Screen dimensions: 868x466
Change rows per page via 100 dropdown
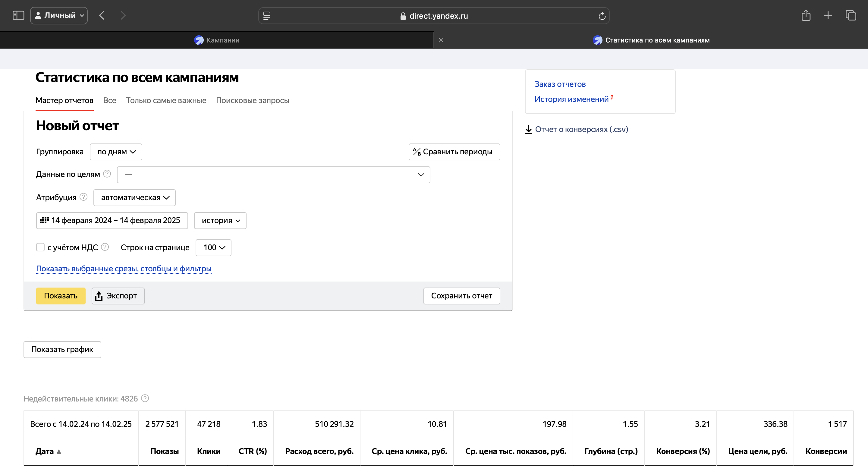coord(213,247)
